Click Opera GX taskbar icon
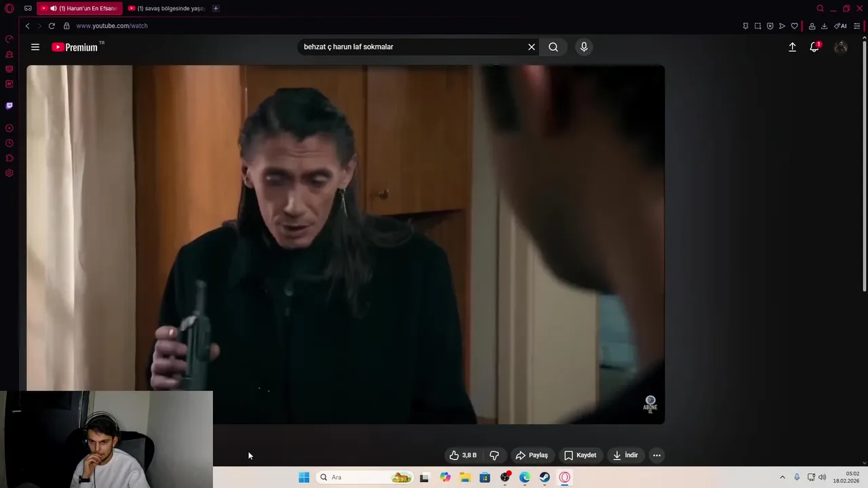The width and height of the screenshot is (868, 488). tap(565, 477)
